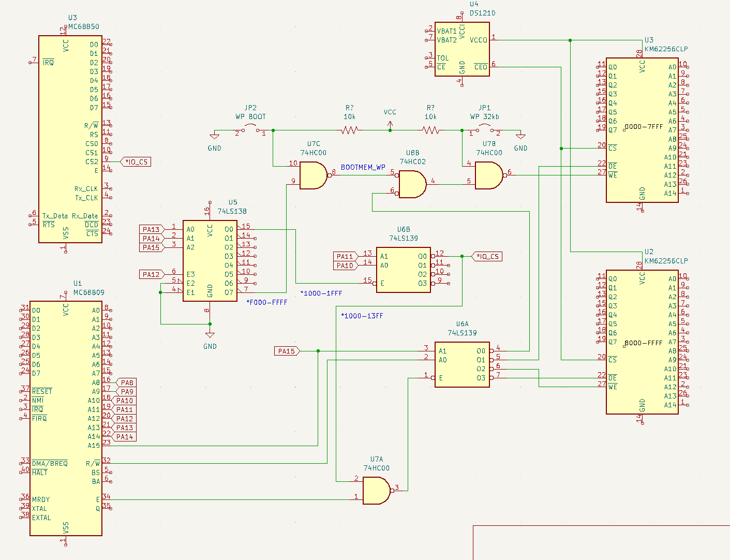Click the PA12 label at U5's E3 pin
Viewport: 730px width, 560px height.
(x=152, y=274)
